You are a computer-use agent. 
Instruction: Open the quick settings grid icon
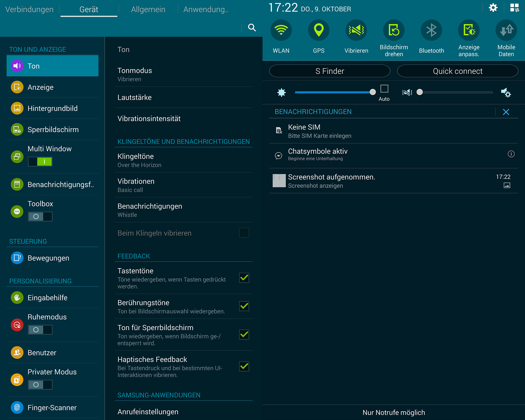point(515,8)
